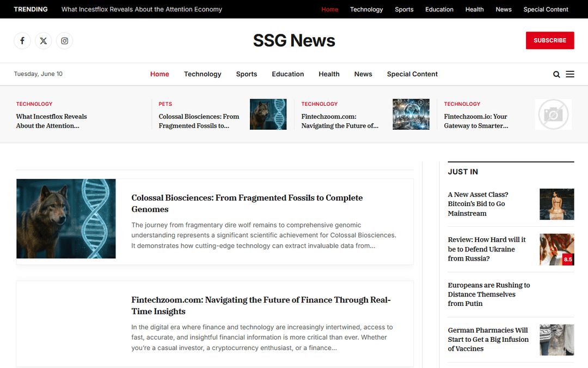Select News in the top black bar
The height and width of the screenshot is (368, 588).
pos(504,9)
